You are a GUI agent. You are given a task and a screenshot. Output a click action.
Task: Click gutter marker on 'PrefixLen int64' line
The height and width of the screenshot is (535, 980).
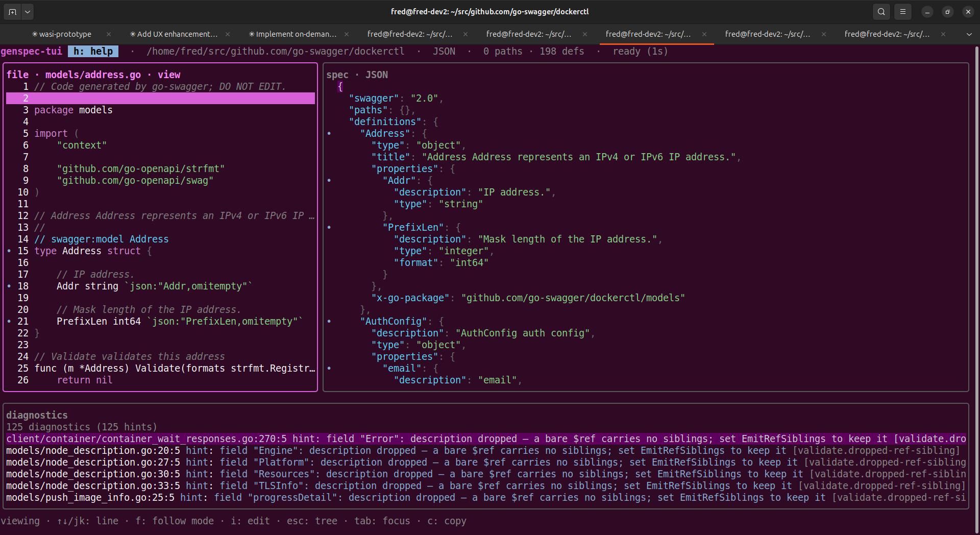tap(9, 321)
